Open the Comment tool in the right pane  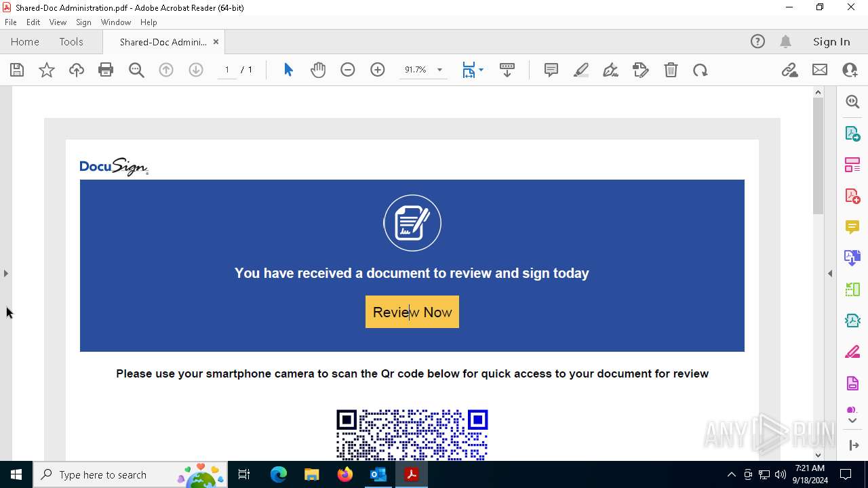click(852, 227)
